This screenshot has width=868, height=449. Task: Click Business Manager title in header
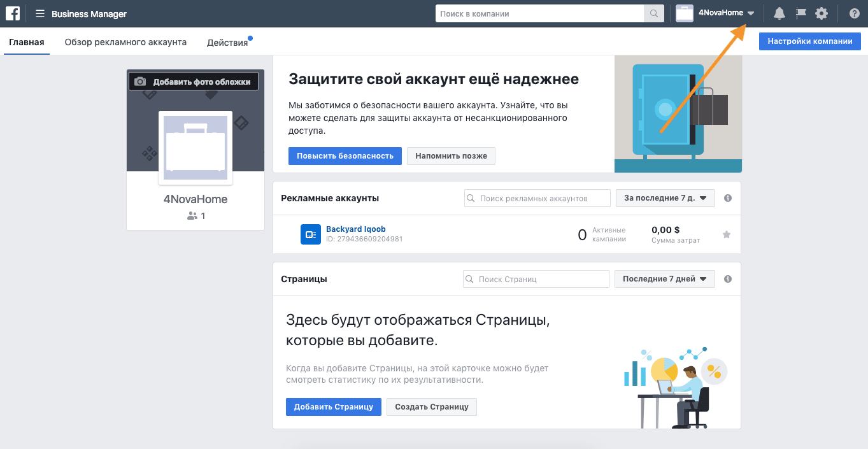tap(89, 14)
